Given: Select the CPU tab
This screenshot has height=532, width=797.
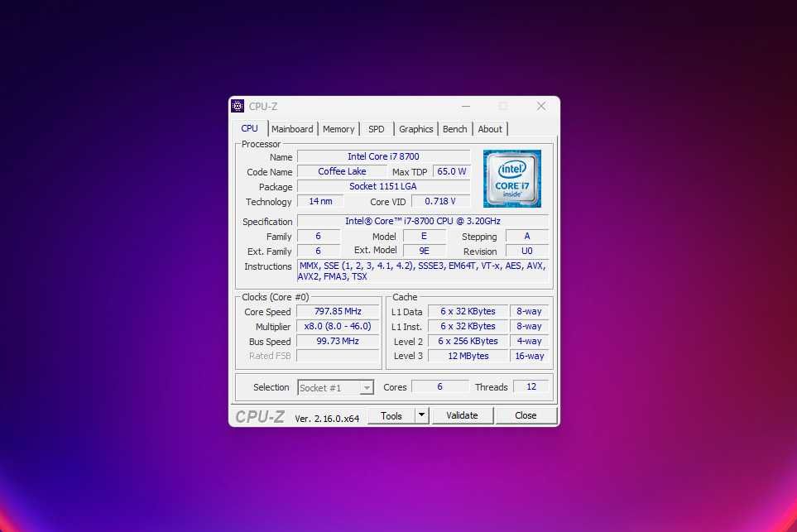Looking at the screenshot, I should point(250,128).
